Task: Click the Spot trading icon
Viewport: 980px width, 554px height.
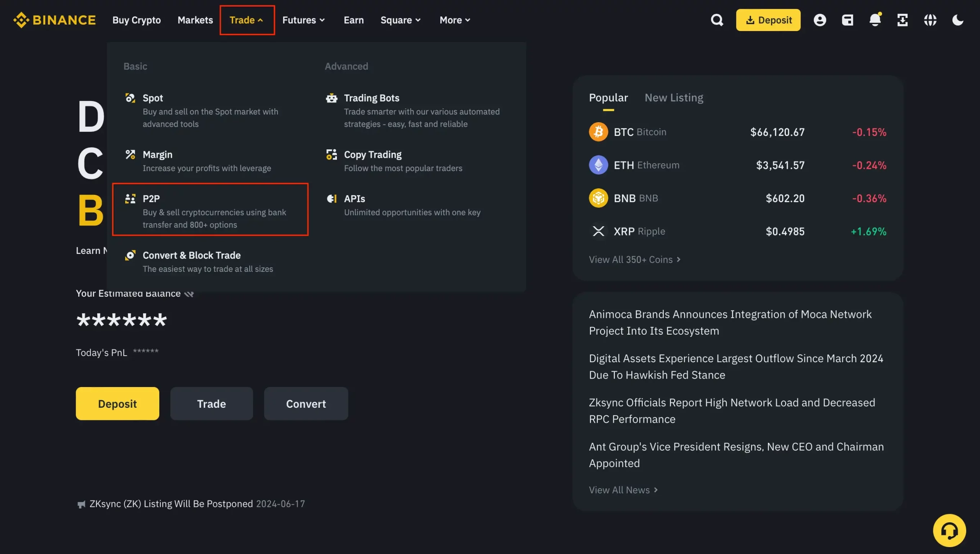Action: click(x=129, y=98)
